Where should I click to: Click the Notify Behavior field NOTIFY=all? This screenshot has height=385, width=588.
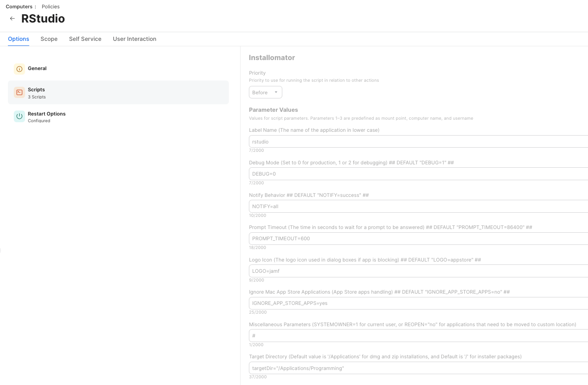pos(418,206)
